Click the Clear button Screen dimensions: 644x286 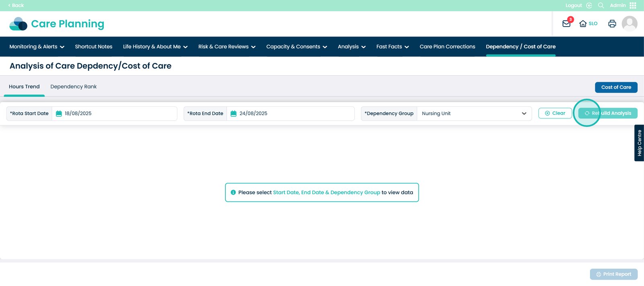(555, 113)
